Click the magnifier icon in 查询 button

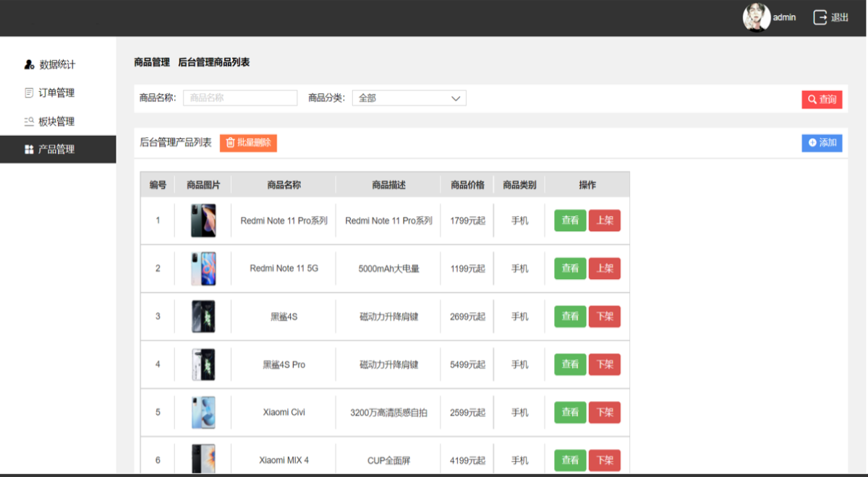pyautogui.click(x=812, y=100)
